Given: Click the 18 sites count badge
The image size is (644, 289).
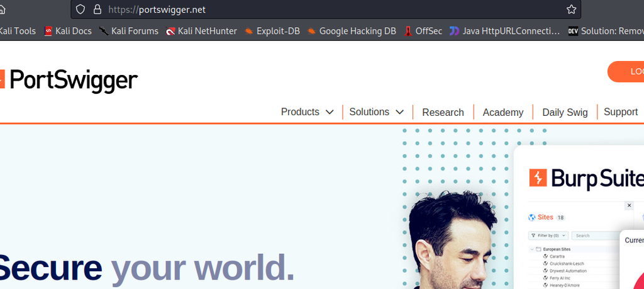Looking at the screenshot, I should 560,217.
